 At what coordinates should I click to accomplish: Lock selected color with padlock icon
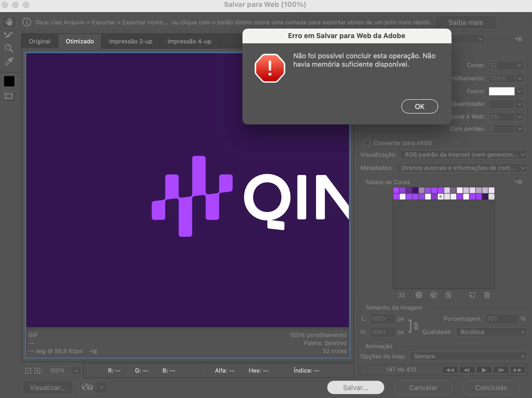click(x=448, y=295)
